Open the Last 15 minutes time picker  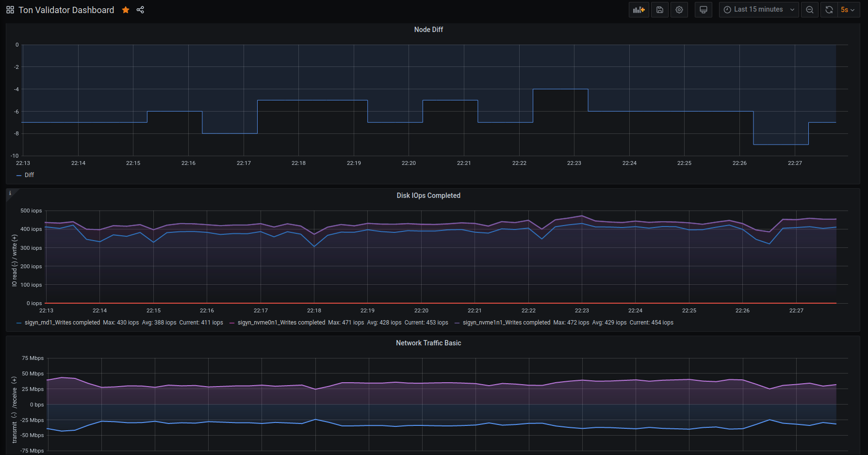tap(759, 10)
